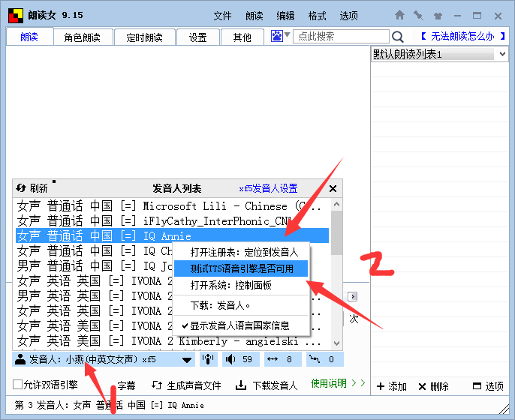This screenshot has height=420, width=515.
Task: Choose 下载: 发音人 menu item
Action: 241,305
